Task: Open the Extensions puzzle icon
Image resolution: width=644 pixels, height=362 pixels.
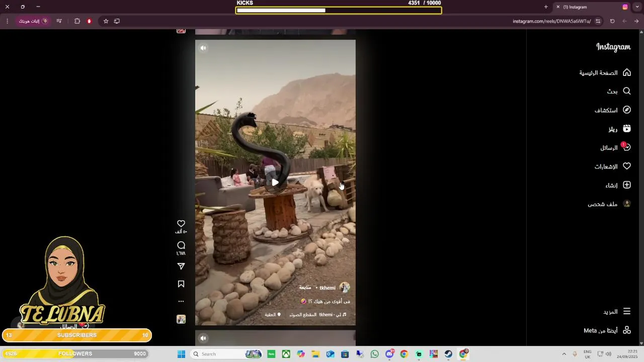Action: [77, 21]
